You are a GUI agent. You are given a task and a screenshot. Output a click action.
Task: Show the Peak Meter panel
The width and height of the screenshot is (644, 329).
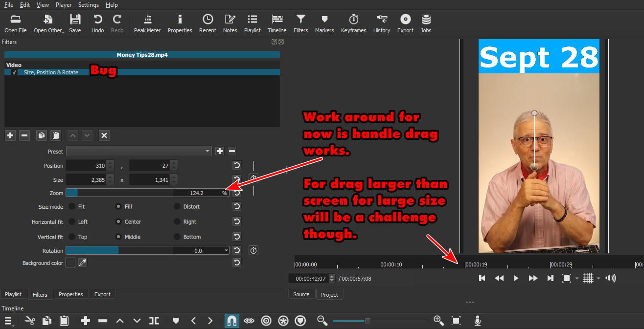click(147, 23)
